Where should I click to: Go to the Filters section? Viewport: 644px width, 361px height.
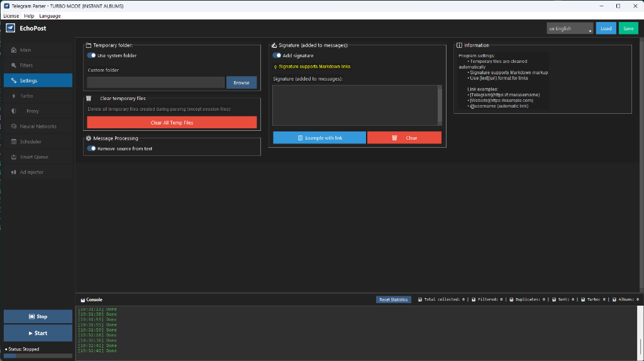point(38,65)
